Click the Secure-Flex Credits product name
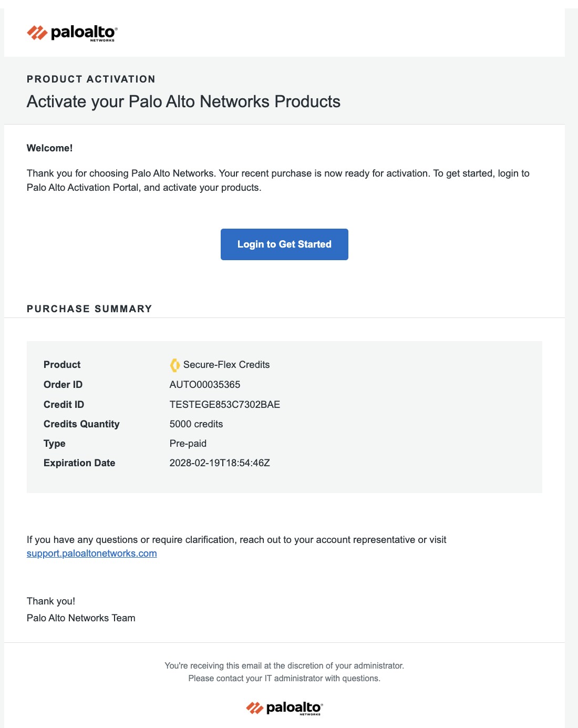578x728 pixels. click(x=226, y=365)
